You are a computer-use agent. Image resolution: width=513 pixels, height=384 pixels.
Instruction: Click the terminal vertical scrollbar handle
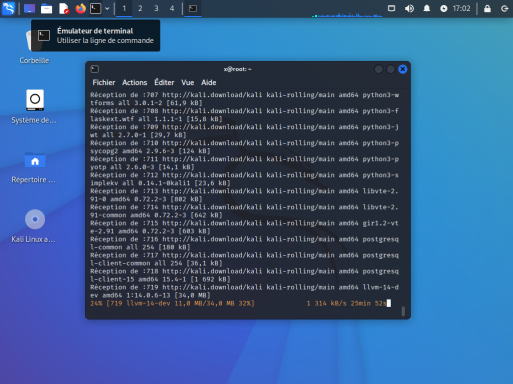pyautogui.click(x=403, y=311)
